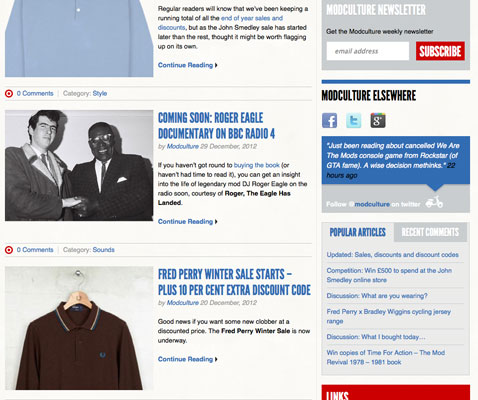This screenshot has height=400, width=478.
Task: Open the Google Plus icon
Action: pos(378,120)
